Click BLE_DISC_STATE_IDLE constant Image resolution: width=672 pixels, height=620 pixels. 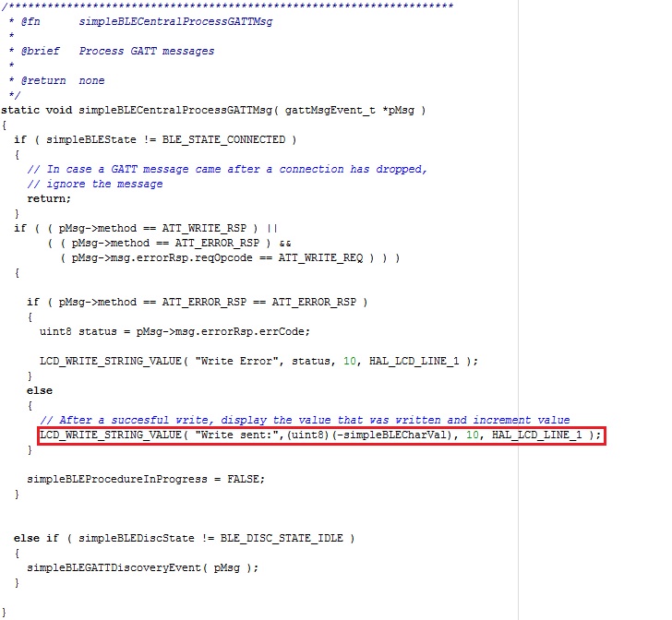[282, 538]
